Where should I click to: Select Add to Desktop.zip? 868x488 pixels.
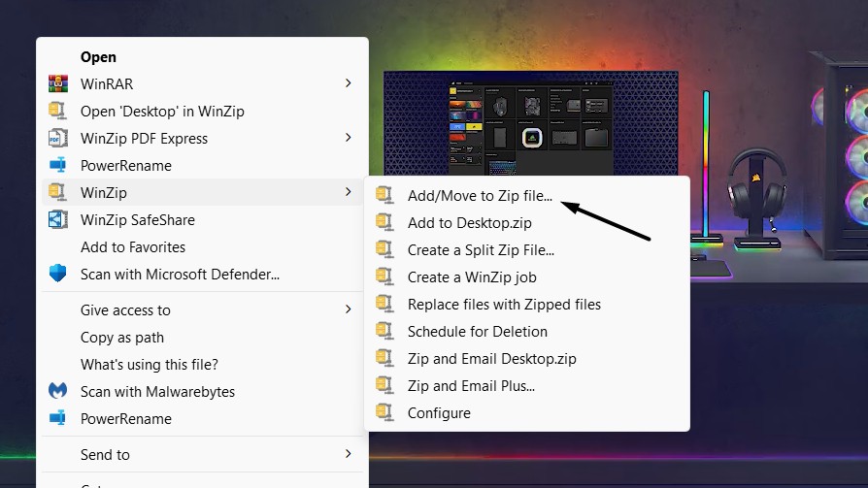coord(527,222)
